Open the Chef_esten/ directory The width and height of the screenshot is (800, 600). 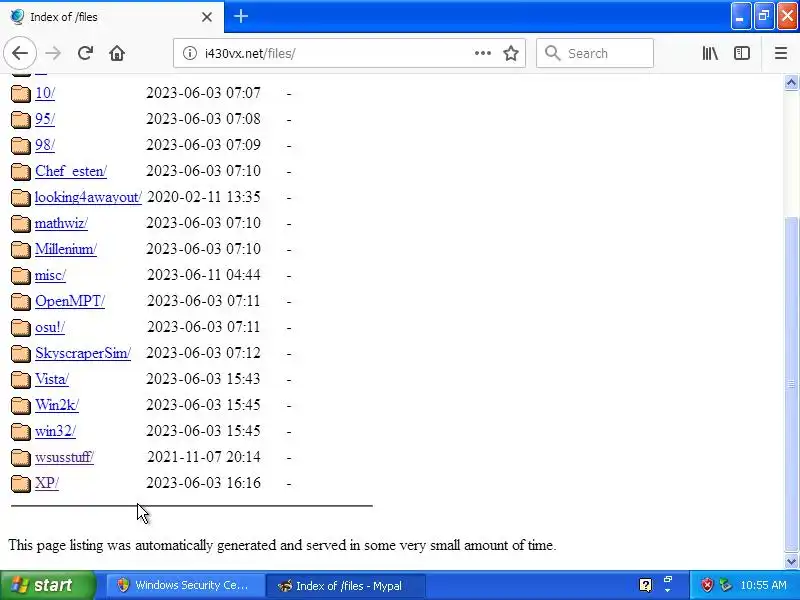[71, 171]
